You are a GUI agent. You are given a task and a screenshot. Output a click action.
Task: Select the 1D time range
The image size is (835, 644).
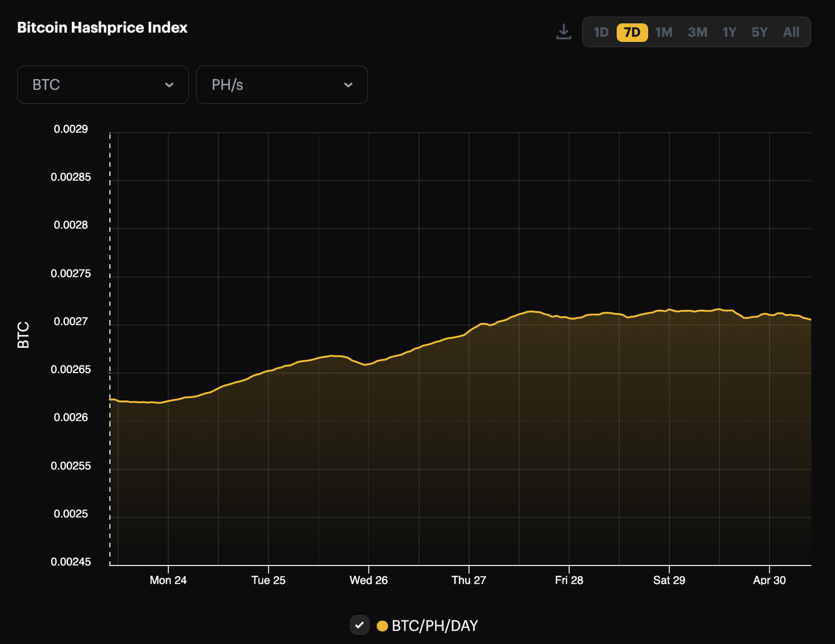(601, 32)
